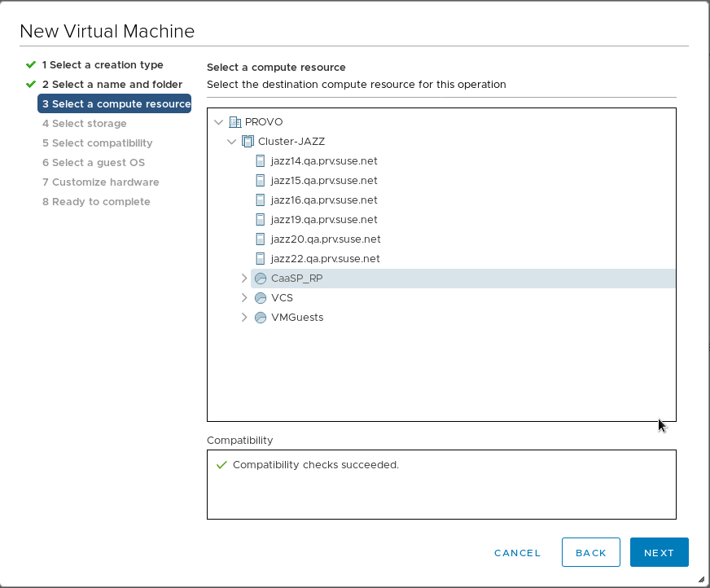
Task: Select host jazz22.qa.prv.suse.net
Action: click(325, 259)
